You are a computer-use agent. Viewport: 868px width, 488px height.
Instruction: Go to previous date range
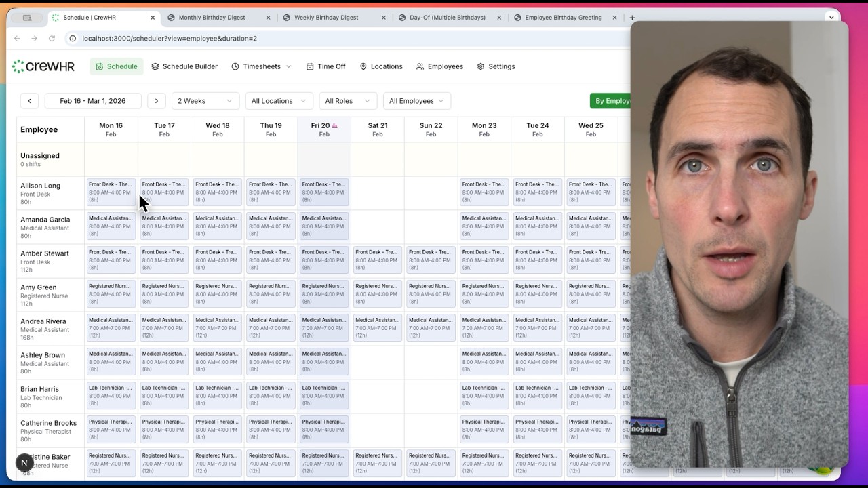click(x=29, y=101)
